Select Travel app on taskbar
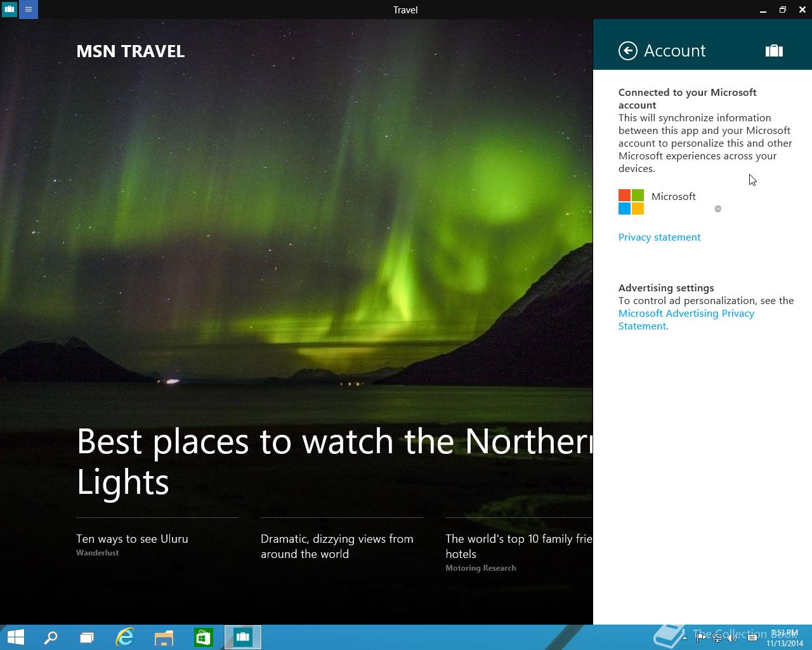 [242, 637]
